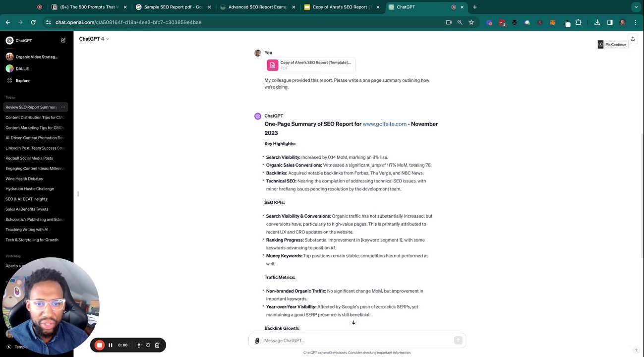Open Content Distribution Tips chat

point(35,118)
